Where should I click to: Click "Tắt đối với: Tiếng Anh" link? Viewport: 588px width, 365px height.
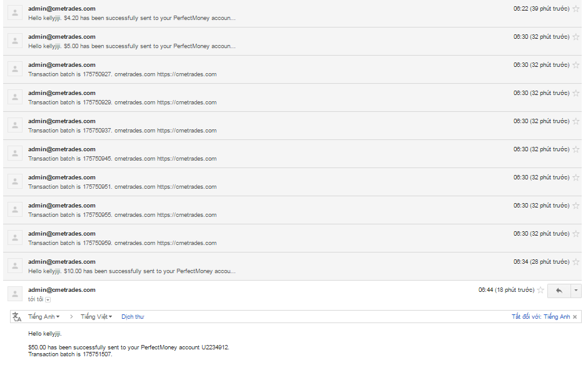pos(540,317)
